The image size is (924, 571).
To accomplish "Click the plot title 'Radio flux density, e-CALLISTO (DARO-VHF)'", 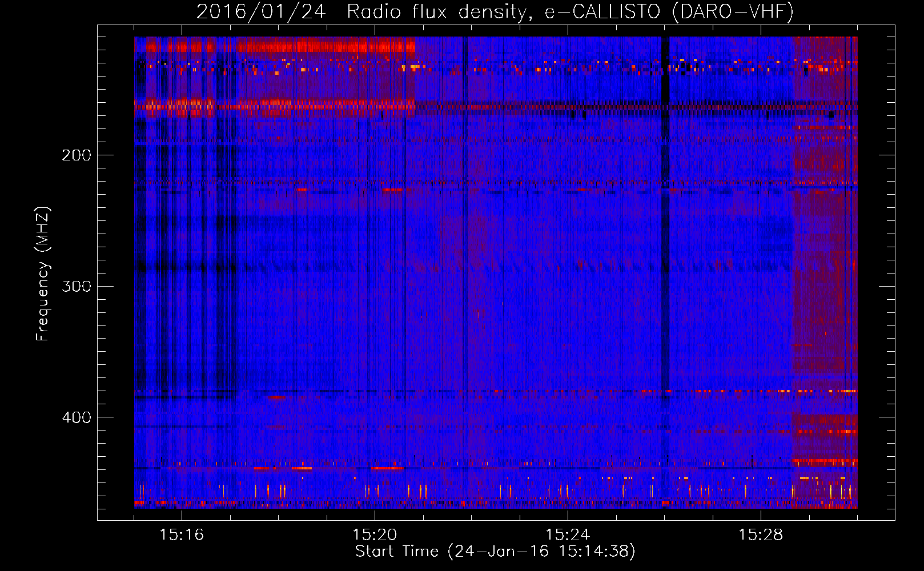I will pyautogui.click(x=570, y=12).
